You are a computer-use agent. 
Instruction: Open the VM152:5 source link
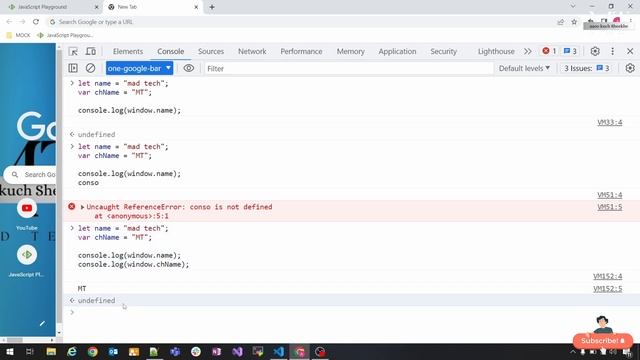(607, 289)
